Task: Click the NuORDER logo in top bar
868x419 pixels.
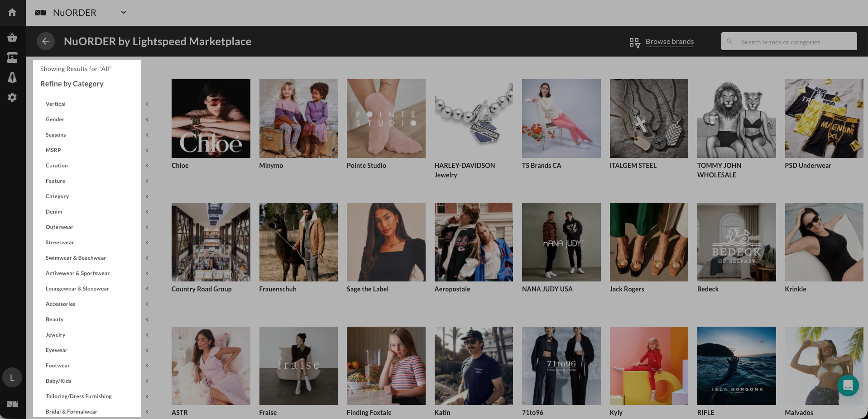Action: tap(40, 13)
